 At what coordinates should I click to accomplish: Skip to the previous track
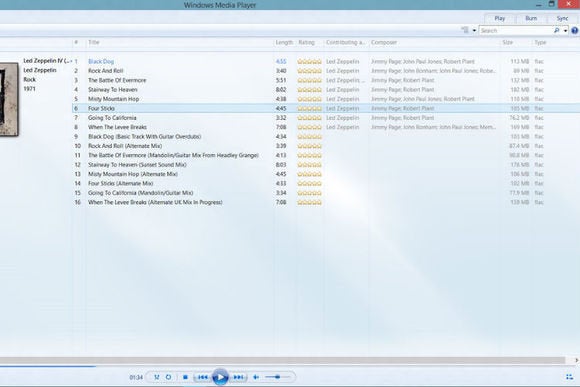(x=203, y=377)
